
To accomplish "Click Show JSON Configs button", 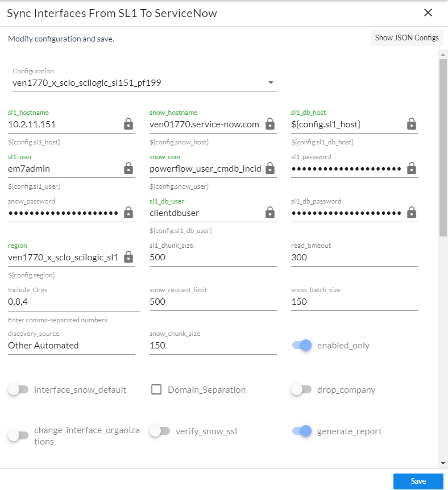I will (406, 38).
